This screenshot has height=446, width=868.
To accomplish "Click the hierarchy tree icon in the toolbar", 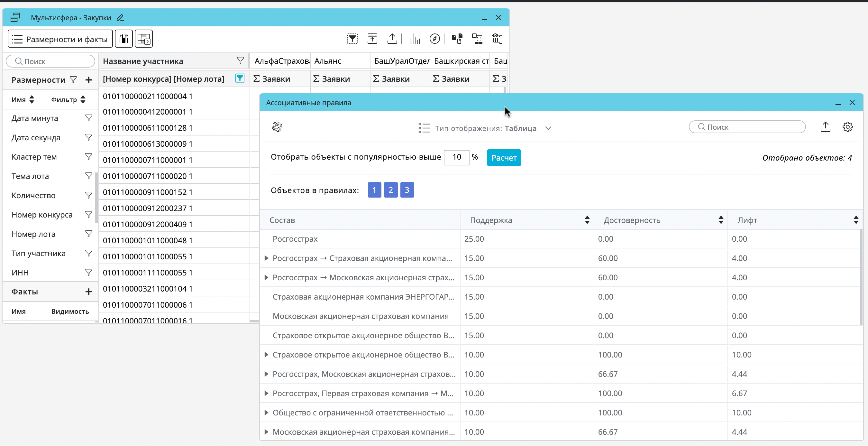I will coord(477,39).
